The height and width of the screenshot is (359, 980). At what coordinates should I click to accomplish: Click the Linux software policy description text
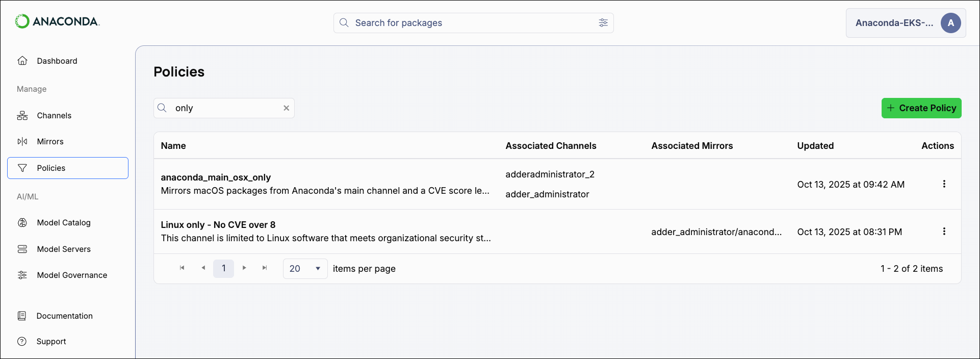[326, 238]
